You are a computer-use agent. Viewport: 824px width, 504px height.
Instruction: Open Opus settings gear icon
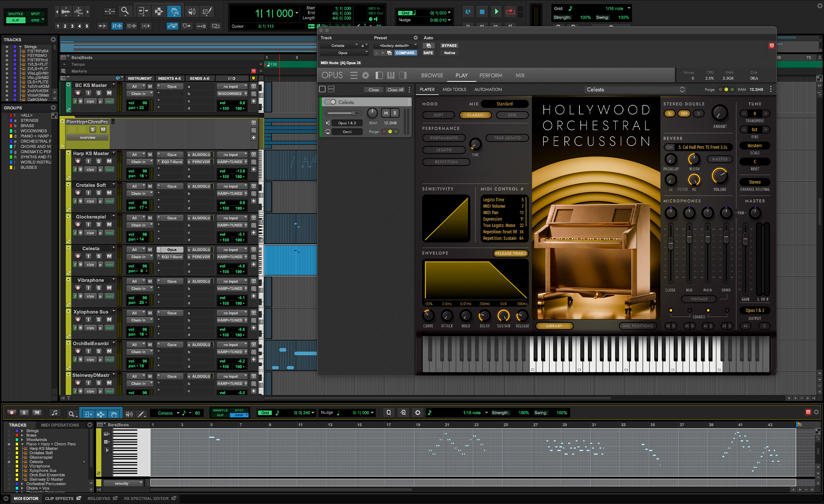[x=366, y=75]
